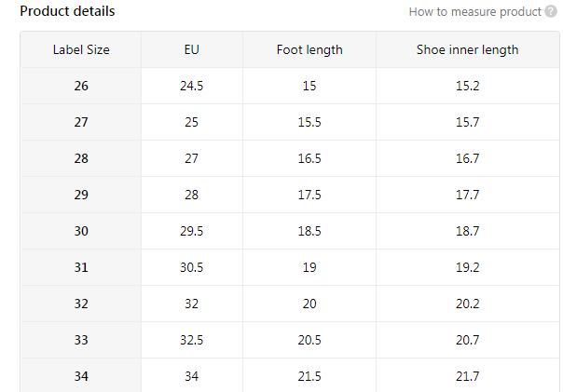Image resolution: width=563 pixels, height=392 pixels.
Task: Select label size 32 row header
Action: click(x=81, y=304)
